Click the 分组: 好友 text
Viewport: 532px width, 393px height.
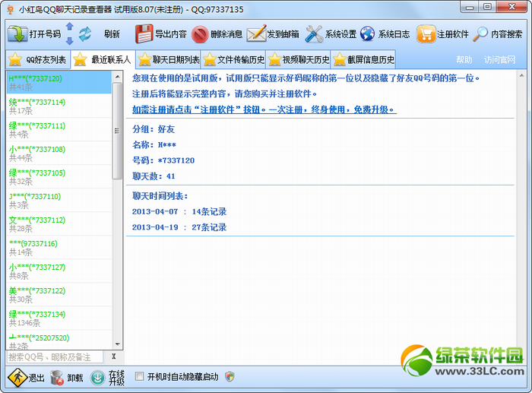pos(154,129)
